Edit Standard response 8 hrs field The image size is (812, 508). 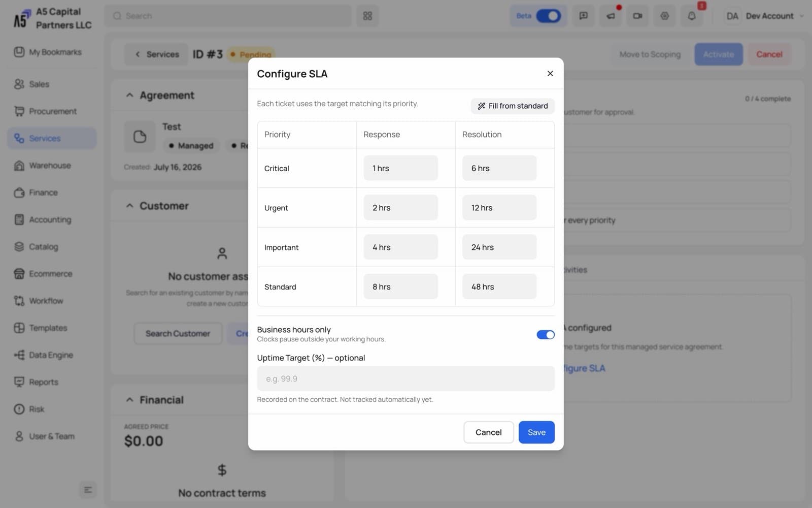click(x=400, y=287)
